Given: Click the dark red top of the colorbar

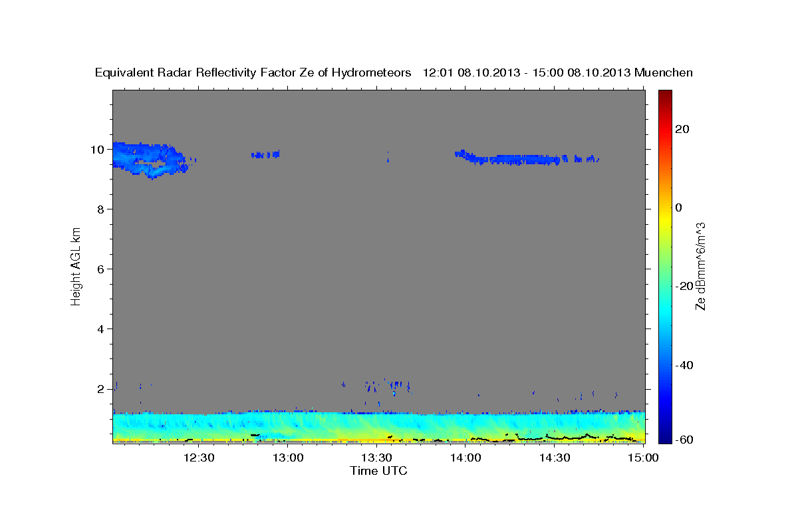Looking at the screenshot, I should pyautogui.click(x=665, y=94).
